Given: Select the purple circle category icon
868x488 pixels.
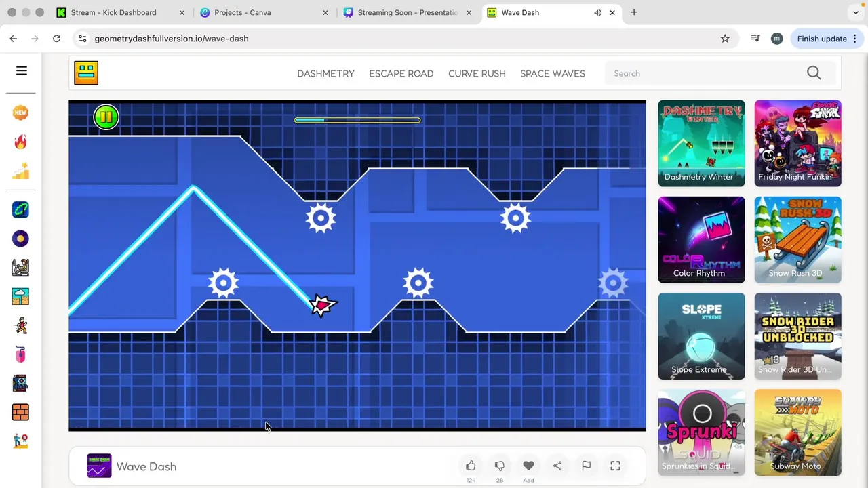Looking at the screenshot, I should click(x=20, y=239).
